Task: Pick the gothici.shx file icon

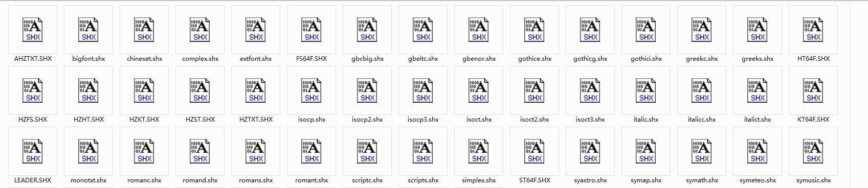Action: click(646, 30)
